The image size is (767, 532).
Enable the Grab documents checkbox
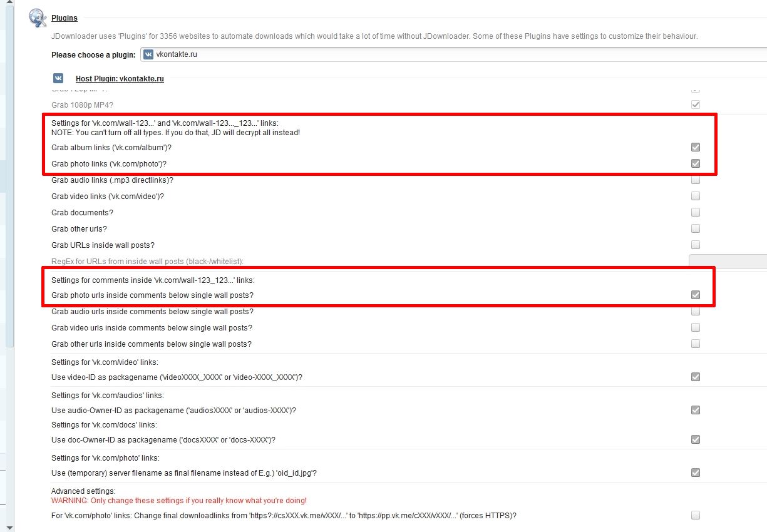[x=695, y=212]
